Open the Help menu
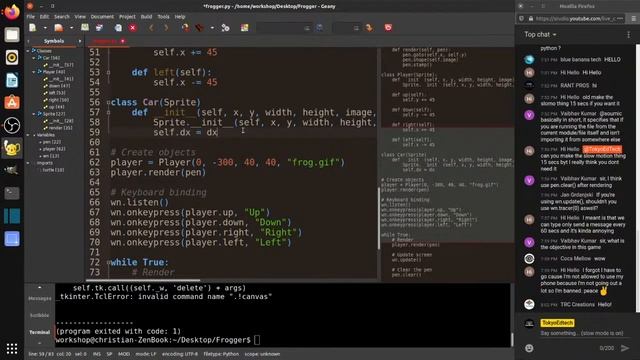 click(x=180, y=17)
